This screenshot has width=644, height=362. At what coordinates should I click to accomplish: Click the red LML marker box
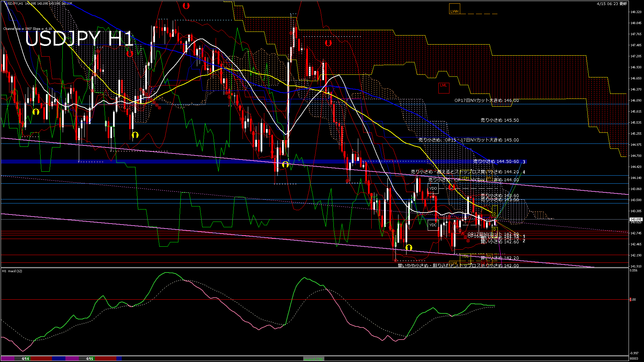[x=443, y=88]
